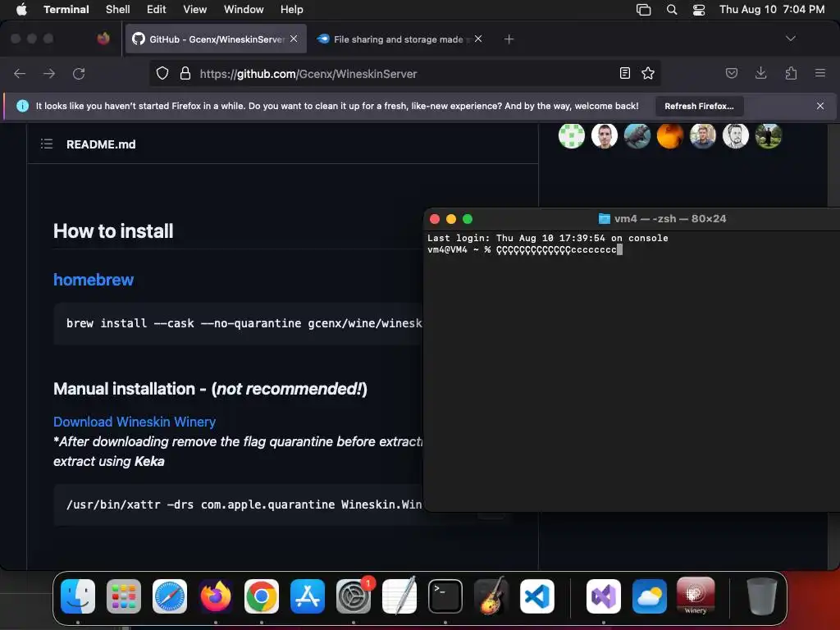Open the Firefox application hamburger menu
This screenshot has height=630, width=840.
(x=820, y=73)
